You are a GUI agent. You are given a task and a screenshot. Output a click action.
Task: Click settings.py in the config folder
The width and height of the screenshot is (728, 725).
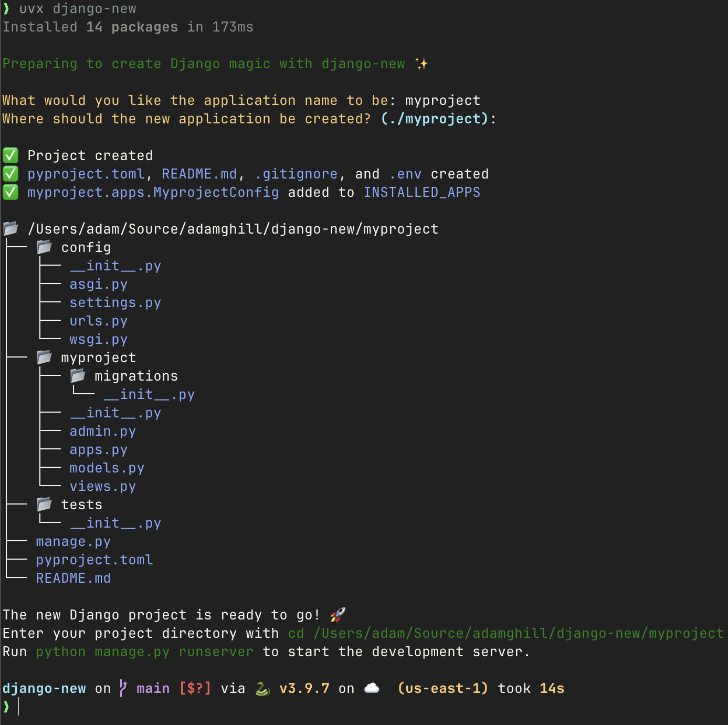click(x=115, y=303)
